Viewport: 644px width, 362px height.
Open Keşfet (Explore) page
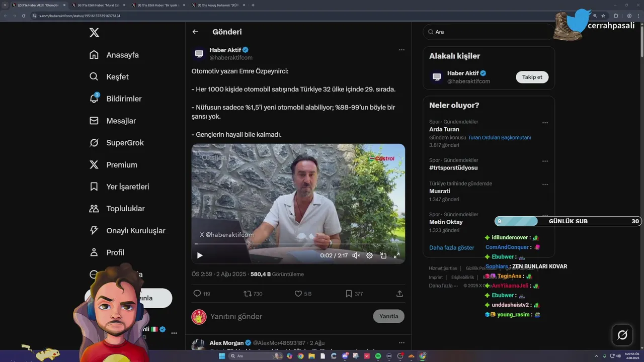pyautogui.click(x=109, y=77)
